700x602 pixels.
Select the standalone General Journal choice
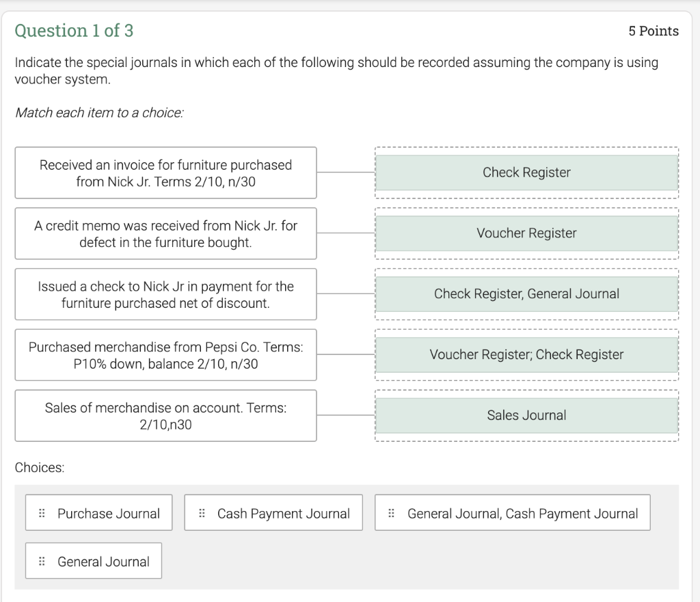click(93, 561)
